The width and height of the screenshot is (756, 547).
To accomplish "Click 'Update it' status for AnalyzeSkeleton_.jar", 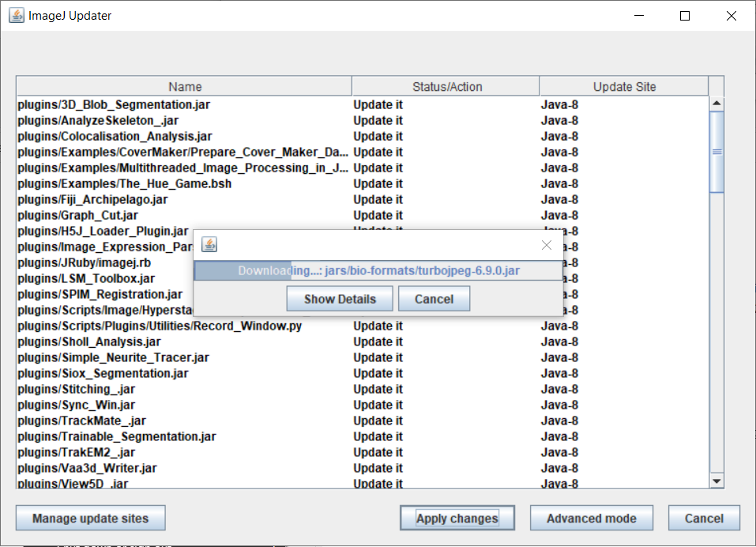I will coord(378,121).
